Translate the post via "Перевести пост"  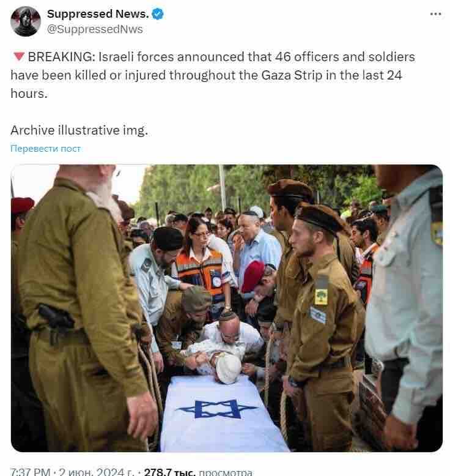point(45,149)
